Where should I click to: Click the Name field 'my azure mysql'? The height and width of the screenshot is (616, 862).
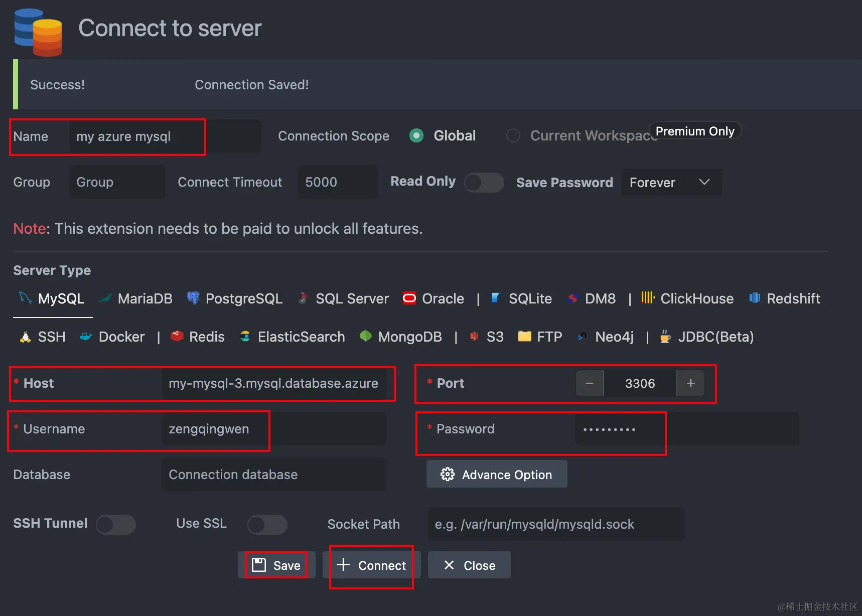165,136
